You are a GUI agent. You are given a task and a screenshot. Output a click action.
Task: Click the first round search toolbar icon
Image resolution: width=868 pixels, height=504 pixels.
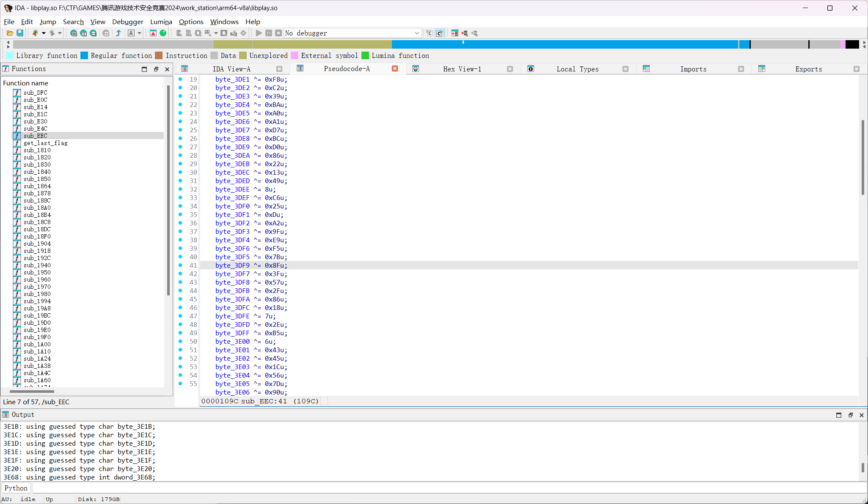[74, 33]
